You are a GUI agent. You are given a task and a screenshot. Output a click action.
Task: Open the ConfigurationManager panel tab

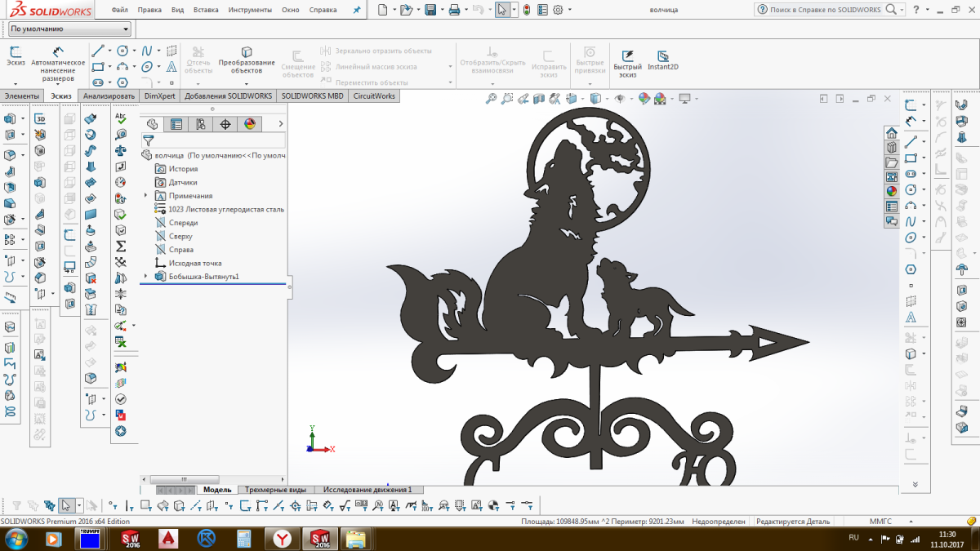pos(200,124)
